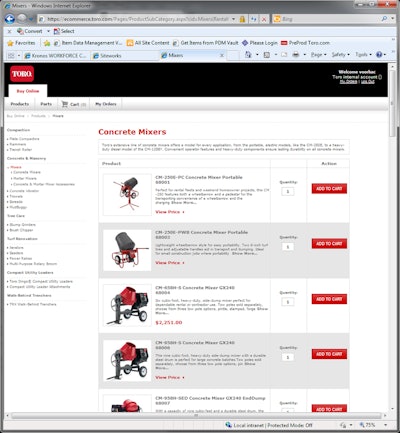This screenshot has width=400, height=433.
Task: Open the Tools dropdown menu
Action: pyautogui.click(x=363, y=55)
